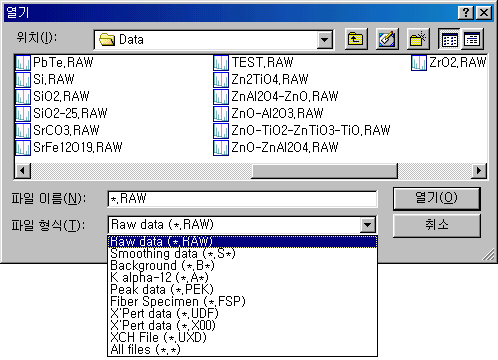Screen dimensions: 498x360
Task: Select the Si.RAW file icon
Action: pyautogui.click(x=23, y=80)
